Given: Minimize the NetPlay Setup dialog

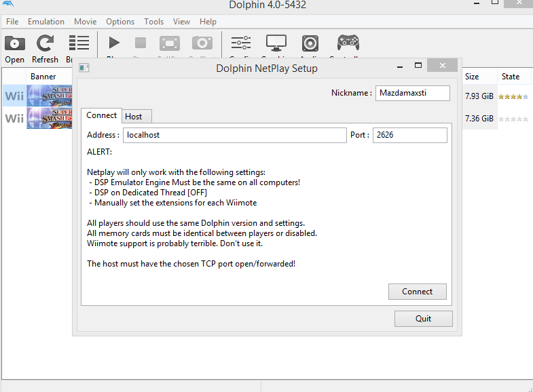Looking at the screenshot, I should pos(400,66).
